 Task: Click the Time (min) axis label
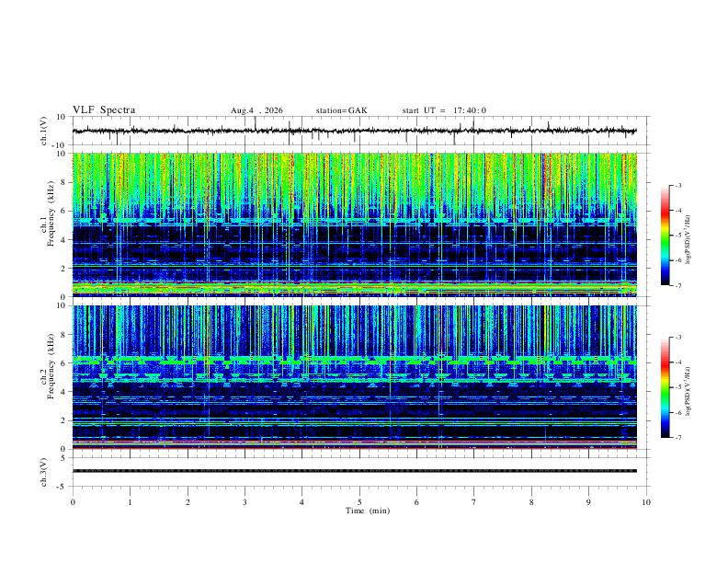[x=368, y=511]
